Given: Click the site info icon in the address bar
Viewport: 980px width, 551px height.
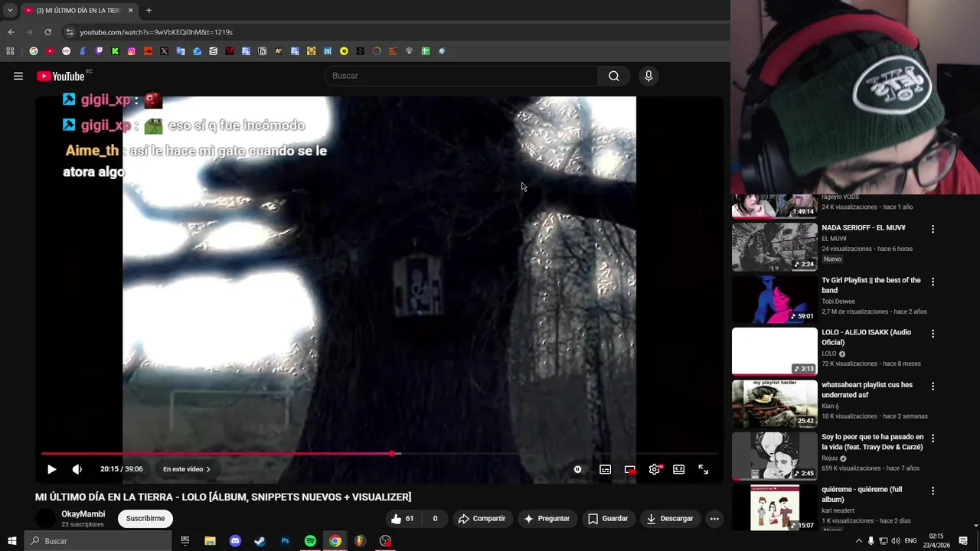Looking at the screenshot, I should pyautogui.click(x=70, y=32).
